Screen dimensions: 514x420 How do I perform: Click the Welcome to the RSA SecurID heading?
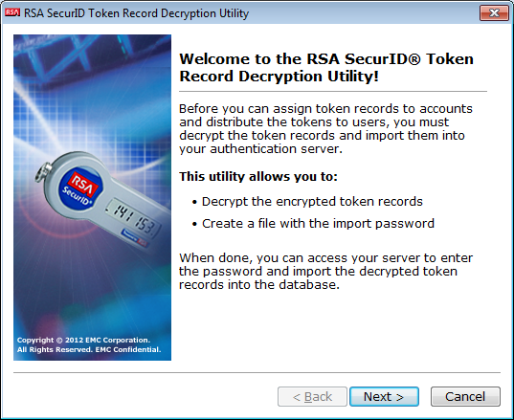326,68
